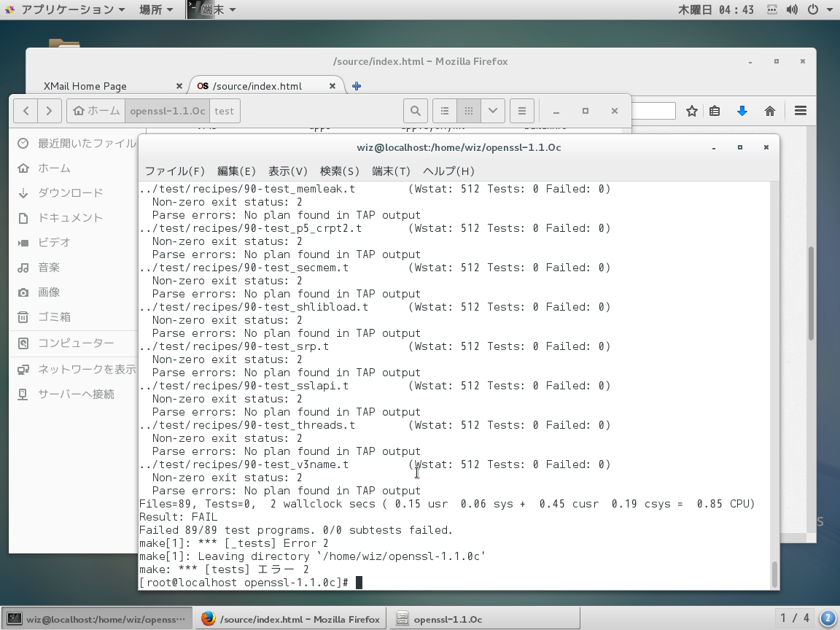
Task: Open 場所 menu in top bar
Action: pos(156,9)
